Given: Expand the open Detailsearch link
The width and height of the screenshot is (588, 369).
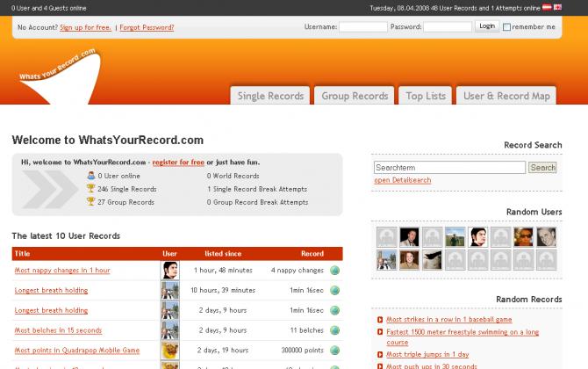Looking at the screenshot, I should (x=402, y=180).
